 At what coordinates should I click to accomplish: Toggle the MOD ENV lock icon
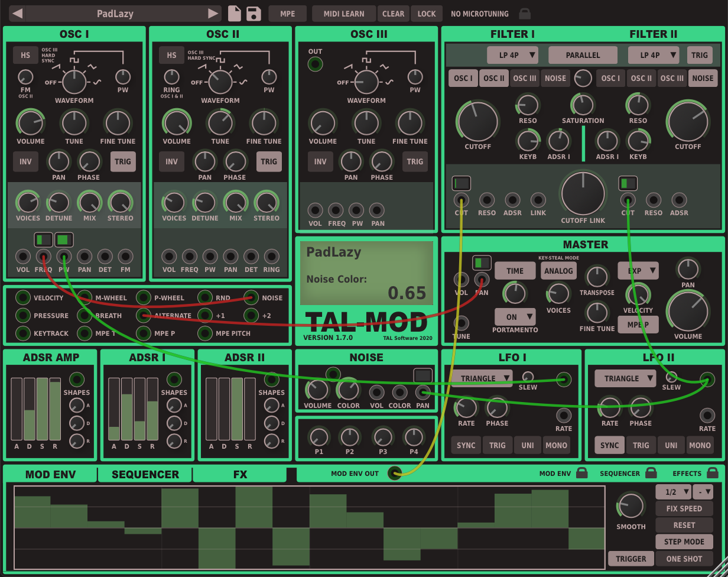pos(581,473)
